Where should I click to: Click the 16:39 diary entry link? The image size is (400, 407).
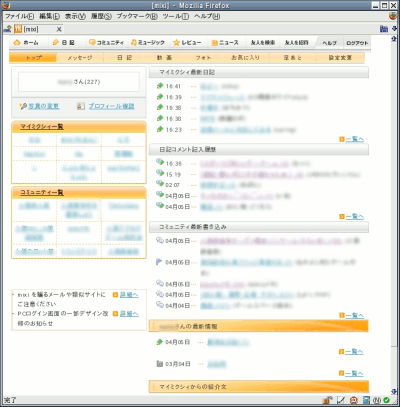tap(223, 97)
